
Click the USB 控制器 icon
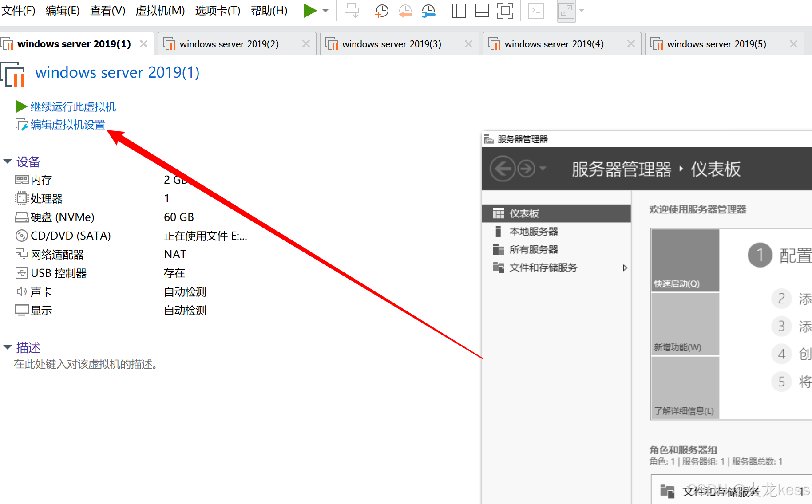coord(21,273)
